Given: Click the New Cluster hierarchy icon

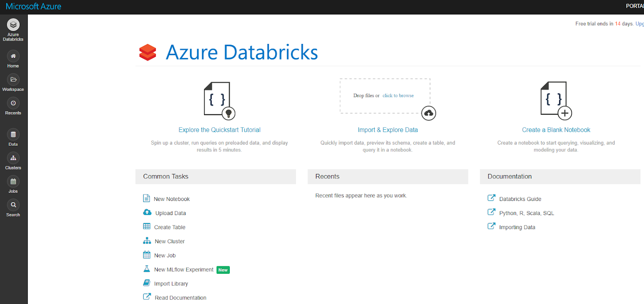Looking at the screenshot, I should click(147, 240).
